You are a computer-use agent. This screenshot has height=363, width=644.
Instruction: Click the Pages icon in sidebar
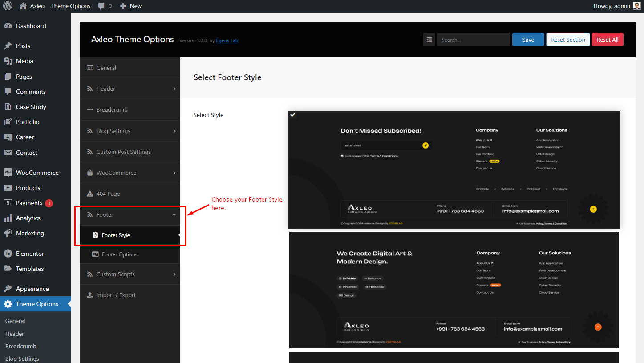pos(8,77)
